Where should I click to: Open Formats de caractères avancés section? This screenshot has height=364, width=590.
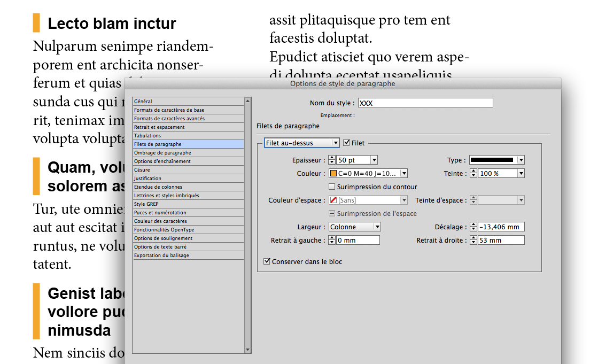(188, 119)
